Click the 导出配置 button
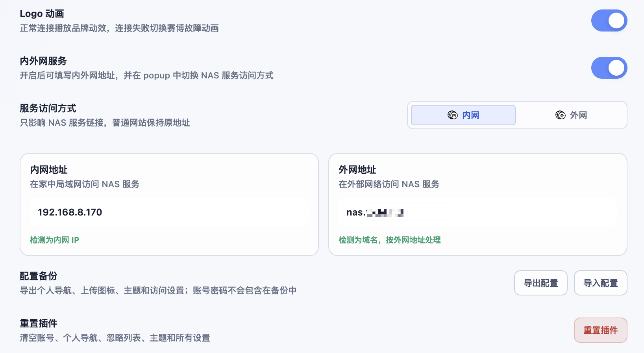644x353 pixels. (x=541, y=283)
